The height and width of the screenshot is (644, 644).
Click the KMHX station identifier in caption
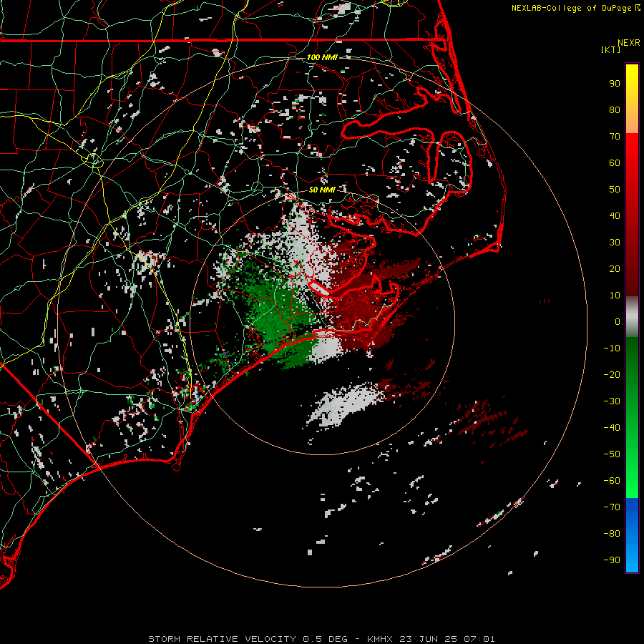point(380,639)
